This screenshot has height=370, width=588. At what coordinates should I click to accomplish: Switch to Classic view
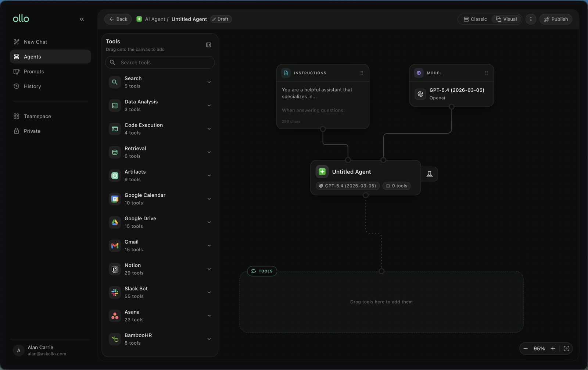click(x=475, y=19)
